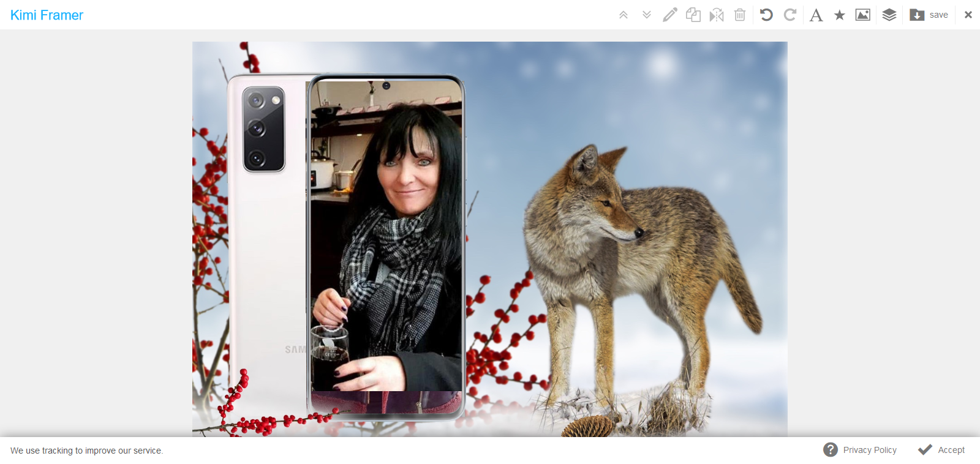The width and height of the screenshot is (980, 464).
Task: Move layer down with double chevron down
Action: [x=647, y=15]
